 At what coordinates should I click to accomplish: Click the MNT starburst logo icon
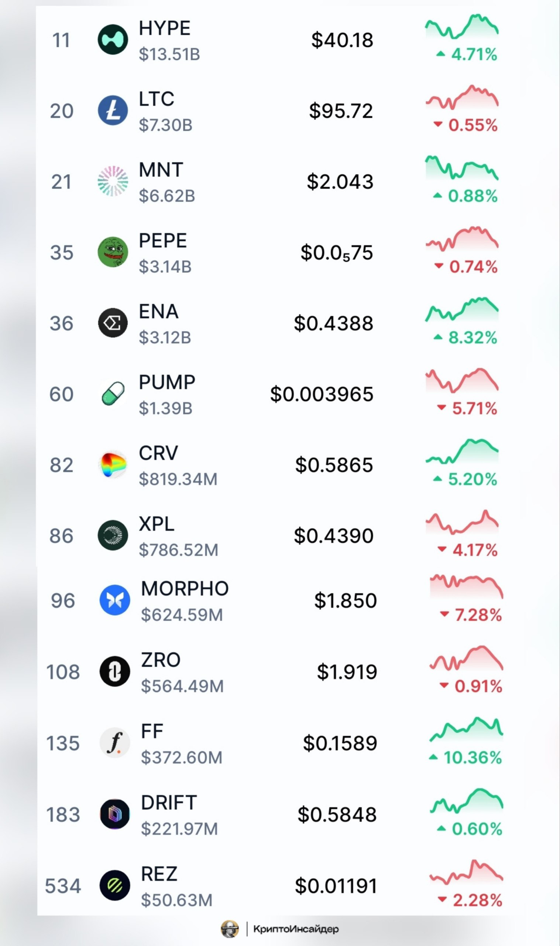coord(113,181)
